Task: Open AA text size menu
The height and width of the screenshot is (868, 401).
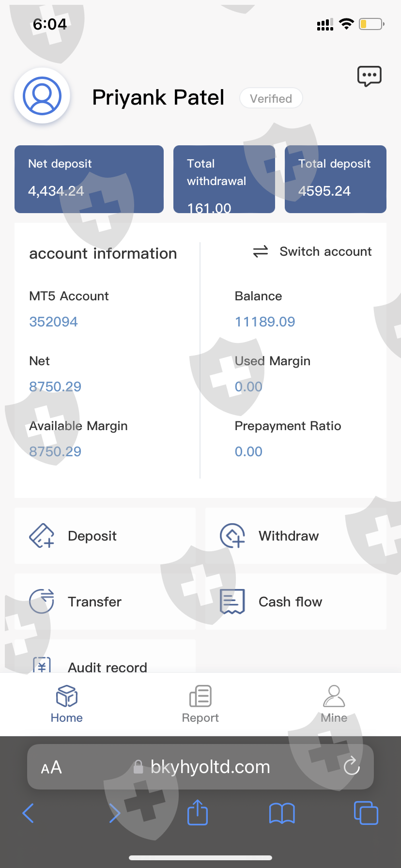Action: [51, 767]
